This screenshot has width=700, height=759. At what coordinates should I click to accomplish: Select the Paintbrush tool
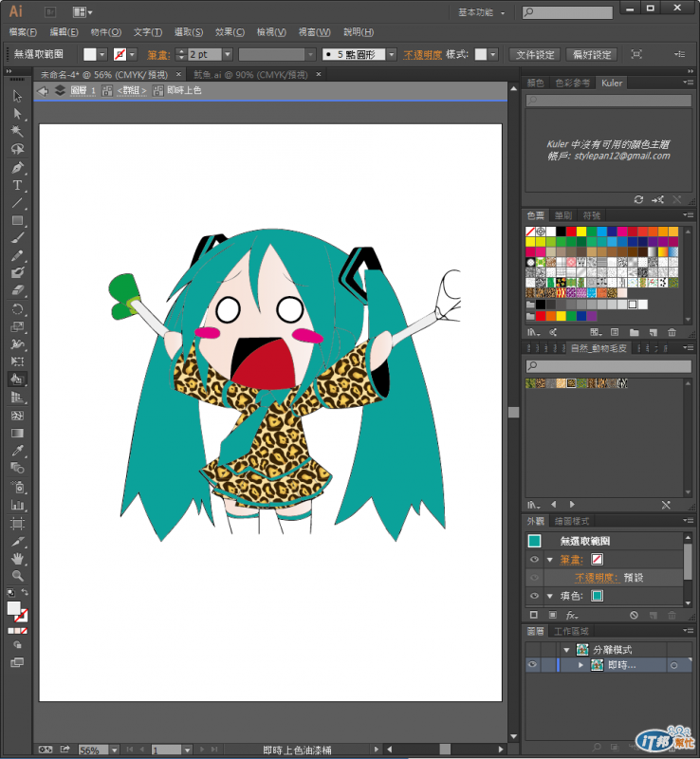click(17, 238)
